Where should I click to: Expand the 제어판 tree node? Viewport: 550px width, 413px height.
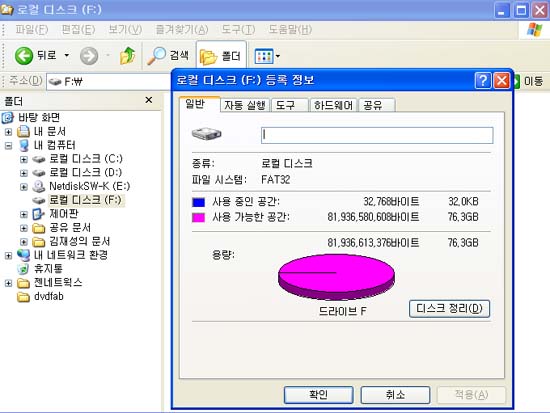point(24,214)
